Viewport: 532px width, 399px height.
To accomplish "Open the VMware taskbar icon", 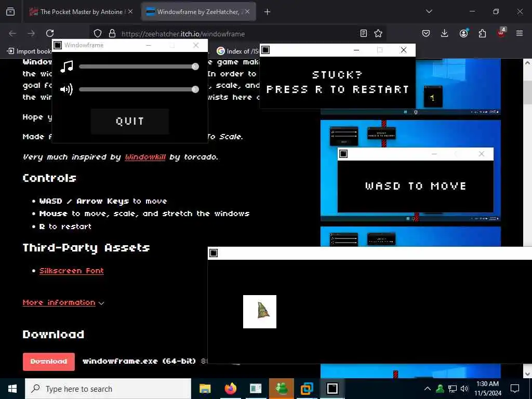I will tap(307, 389).
